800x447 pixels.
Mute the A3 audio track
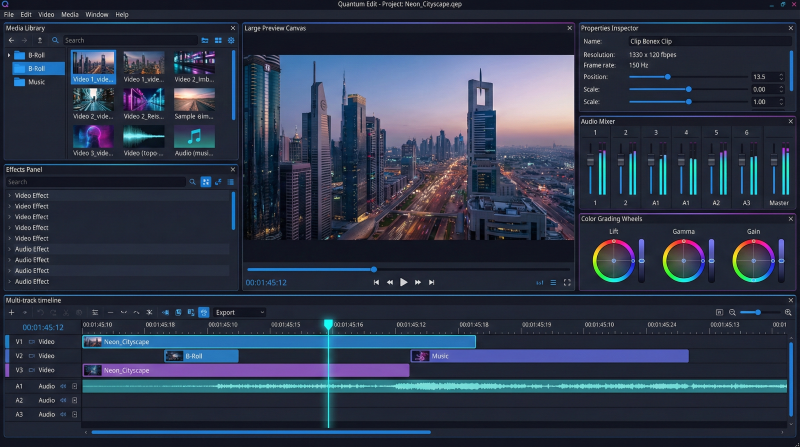[63, 414]
